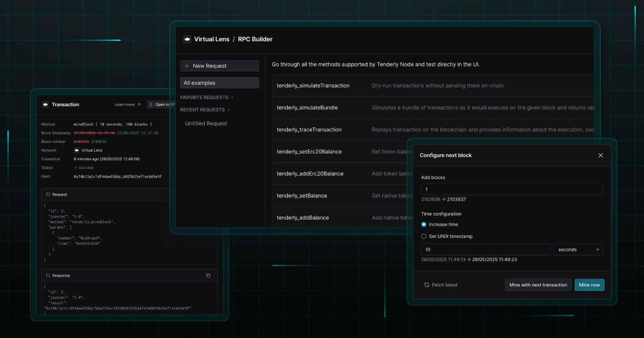Select All examples in the sidebar
644x338 pixels.
219,83
